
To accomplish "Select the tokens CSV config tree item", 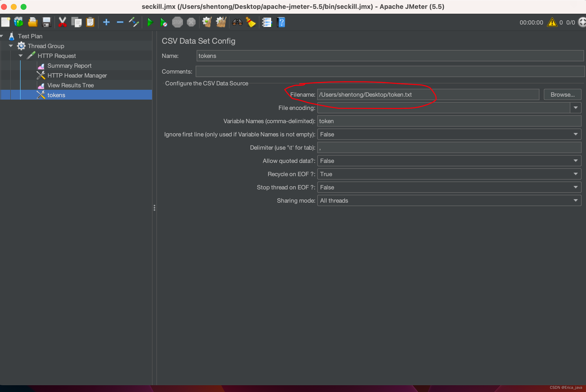I will (56, 94).
